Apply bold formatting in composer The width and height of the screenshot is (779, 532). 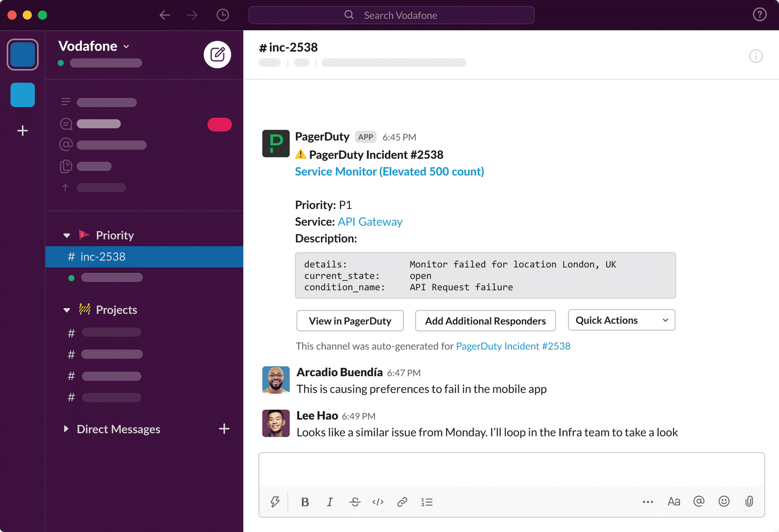point(305,502)
